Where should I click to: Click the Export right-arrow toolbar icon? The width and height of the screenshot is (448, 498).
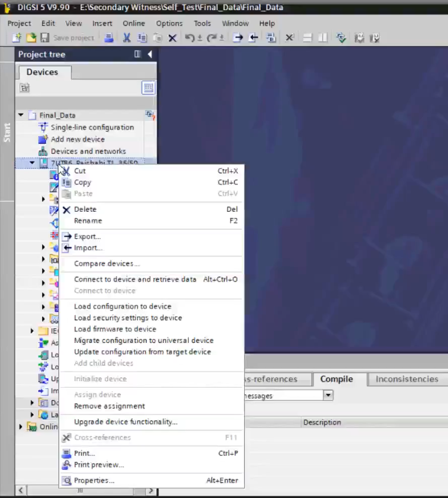pyautogui.click(x=238, y=38)
